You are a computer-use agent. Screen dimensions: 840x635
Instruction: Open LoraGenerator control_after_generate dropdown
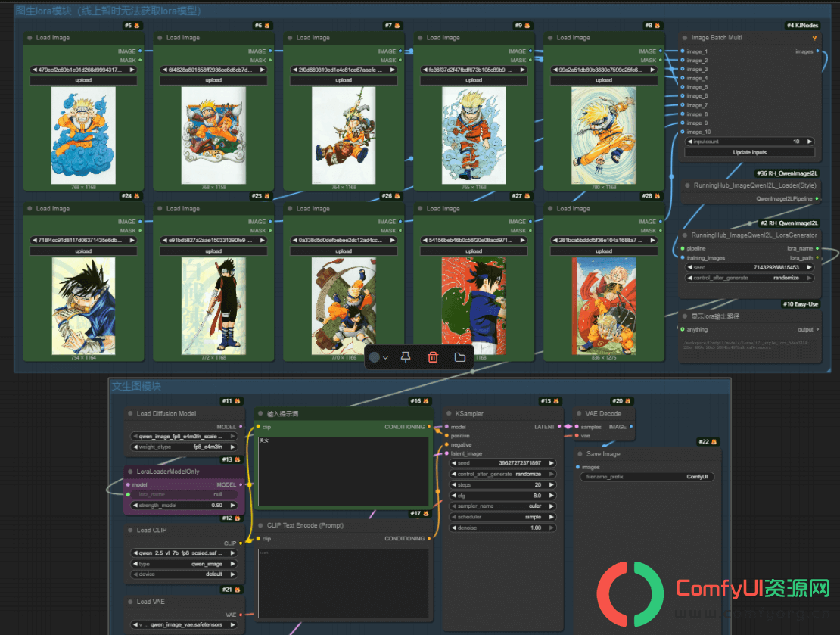pos(749,278)
